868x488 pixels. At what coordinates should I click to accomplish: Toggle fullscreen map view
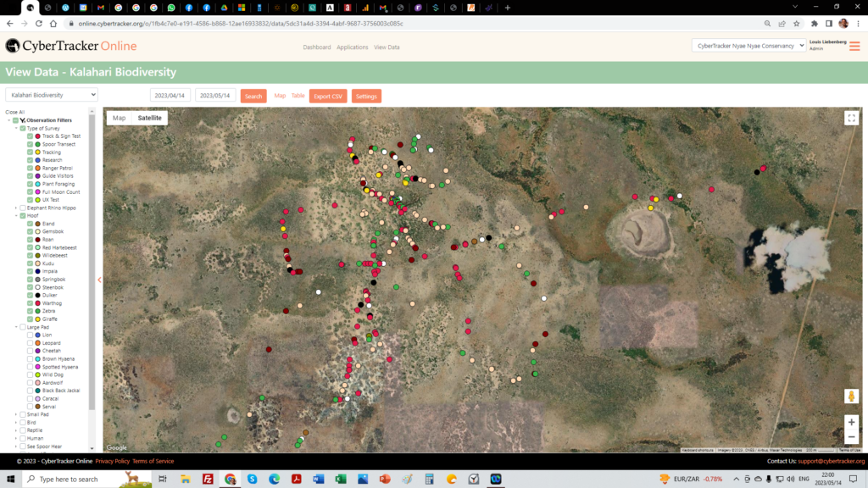[x=851, y=119]
